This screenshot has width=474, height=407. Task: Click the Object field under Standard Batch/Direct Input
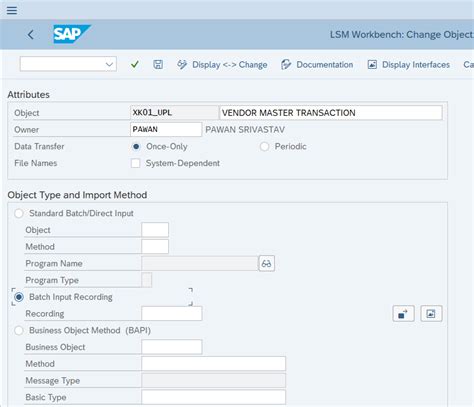(x=155, y=230)
